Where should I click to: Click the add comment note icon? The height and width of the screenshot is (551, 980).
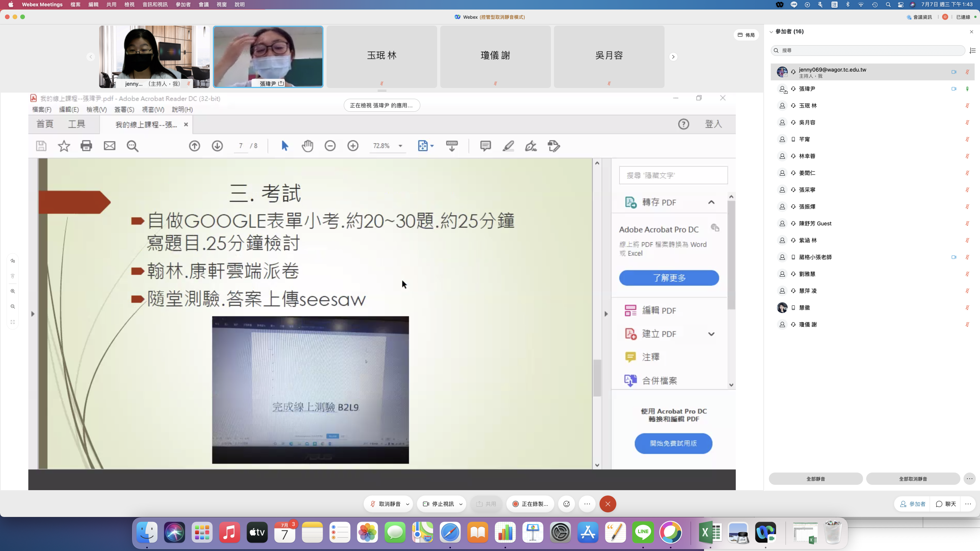(485, 146)
